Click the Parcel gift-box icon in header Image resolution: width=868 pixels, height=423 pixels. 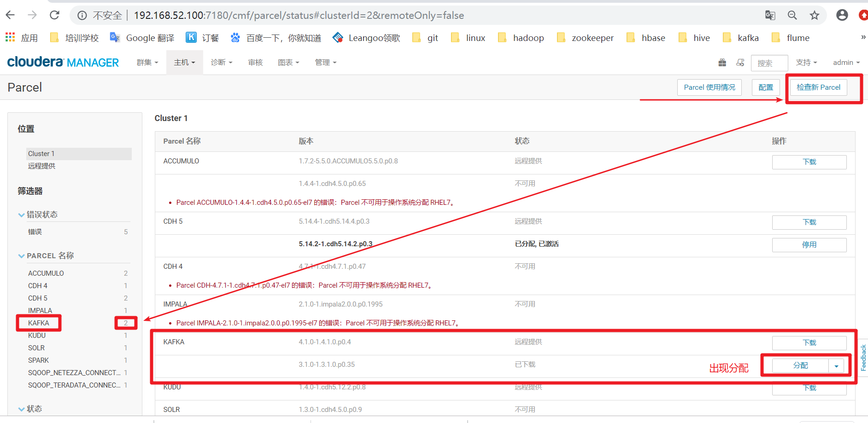[x=722, y=63]
